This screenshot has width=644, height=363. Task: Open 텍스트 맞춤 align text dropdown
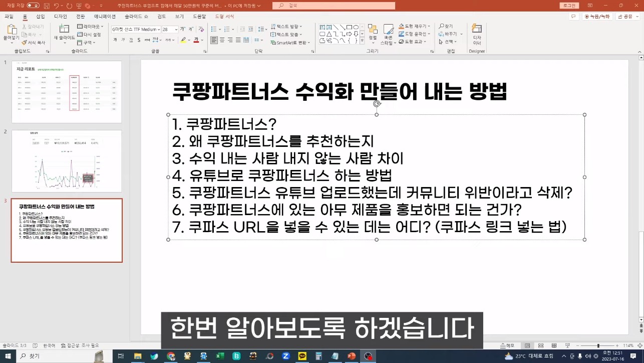coord(285,35)
